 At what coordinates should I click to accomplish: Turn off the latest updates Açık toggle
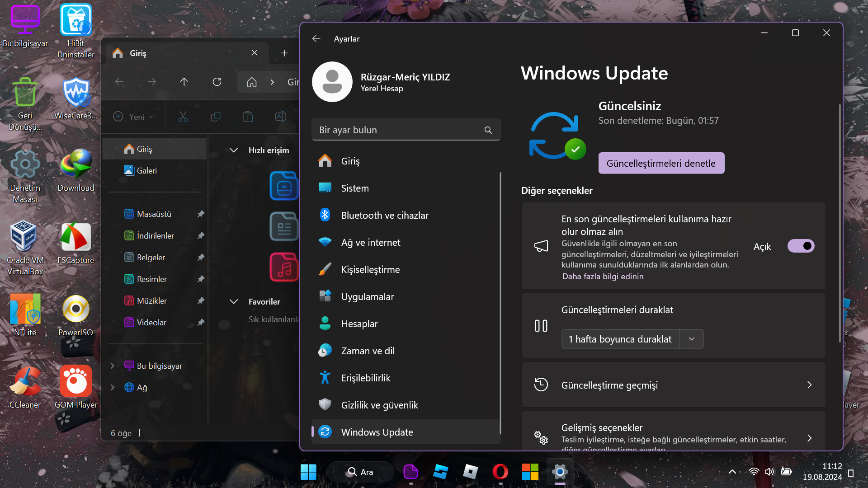[x=801, y=246]
